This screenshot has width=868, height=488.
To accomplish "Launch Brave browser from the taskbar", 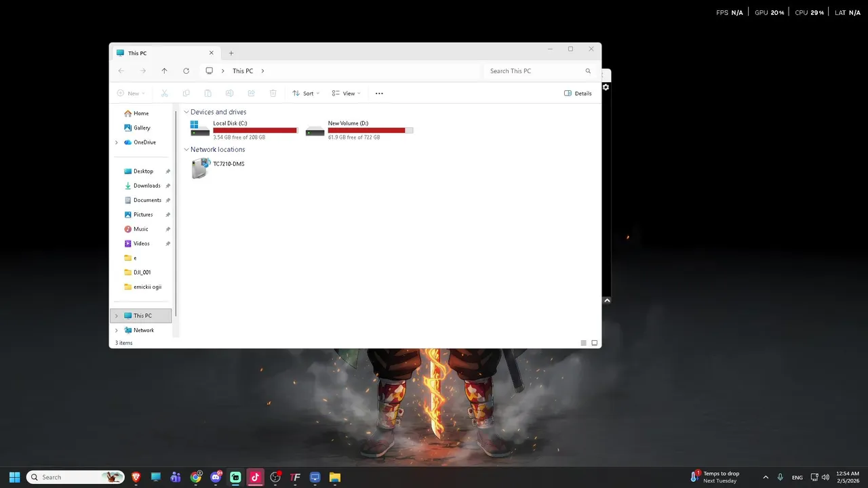I will coord(136,477).
